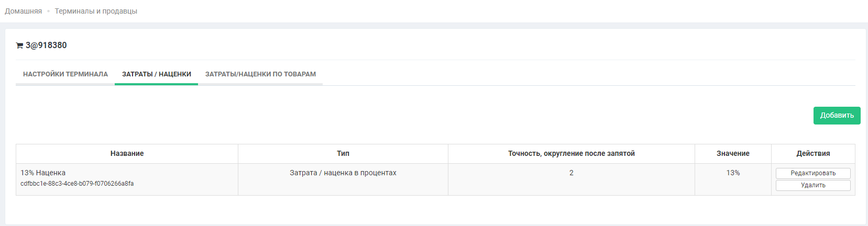The width and height of the screenshot is (868, 226).
Task: Click the precision value 2 cell
Action: coord(571,173)
